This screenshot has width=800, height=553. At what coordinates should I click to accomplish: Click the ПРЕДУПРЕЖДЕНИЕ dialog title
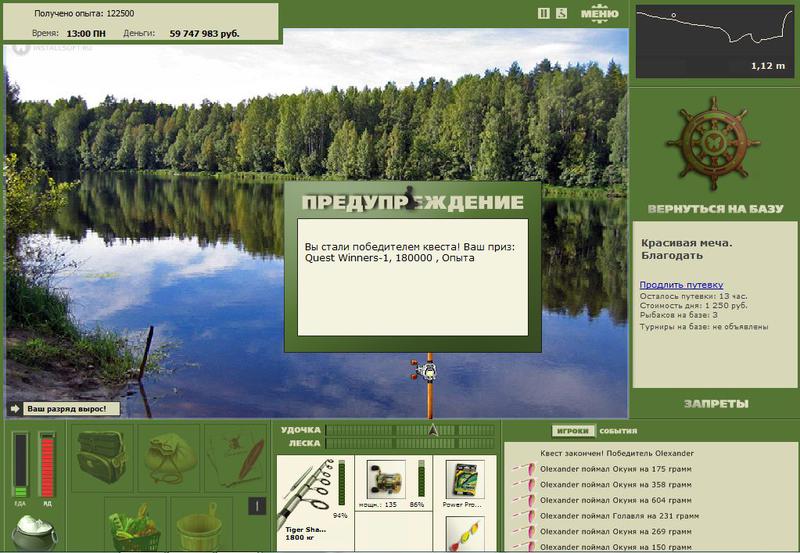tap(412, 202)
